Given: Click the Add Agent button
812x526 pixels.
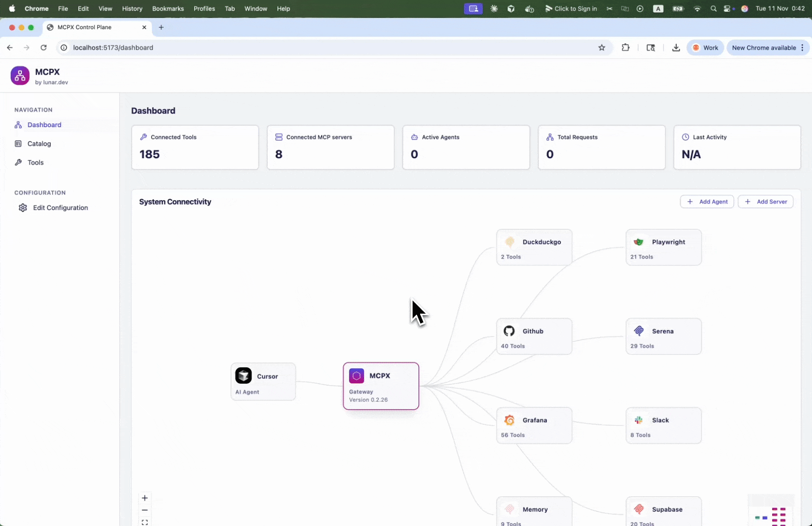Looking at the screenshot, I should tap(707, 201).
